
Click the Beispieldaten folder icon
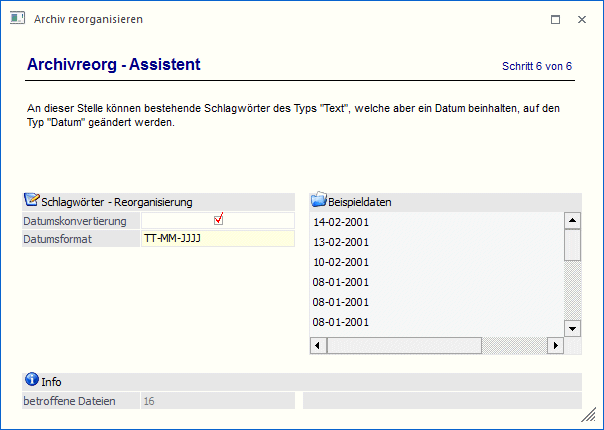click(319, 200)
